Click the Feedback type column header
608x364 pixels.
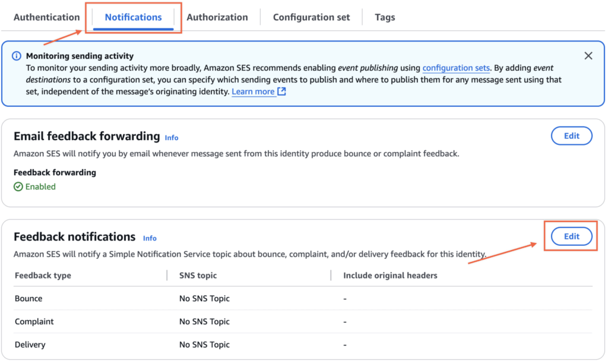coord(43,276)
